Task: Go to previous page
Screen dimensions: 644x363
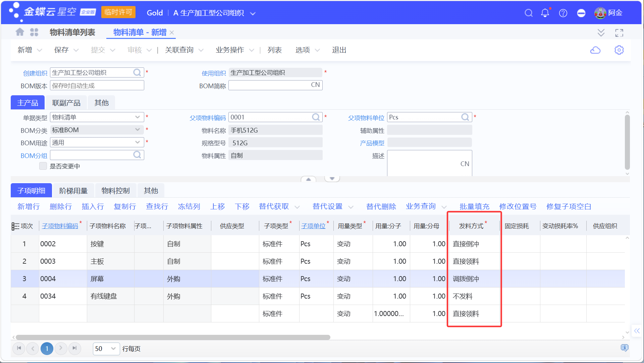Action: (33, 348)
